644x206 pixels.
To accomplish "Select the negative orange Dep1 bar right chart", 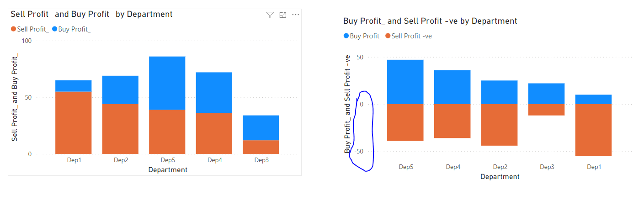I will click(x=594, y=130).
